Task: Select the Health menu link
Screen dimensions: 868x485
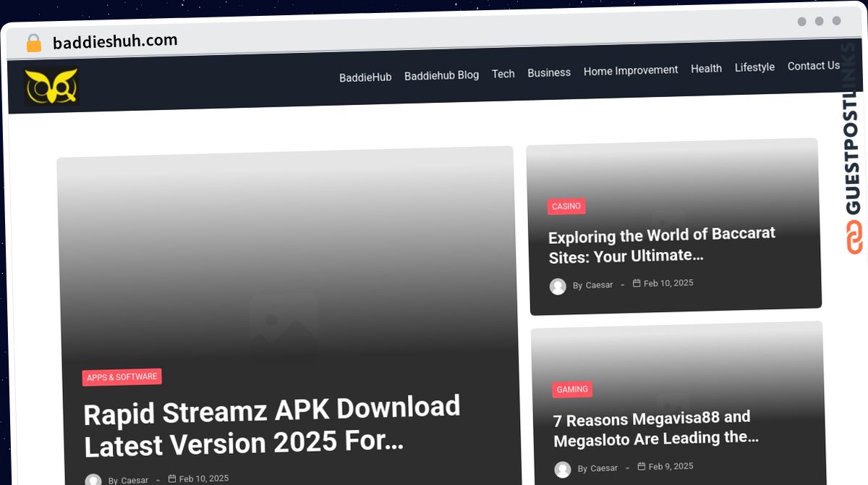Action: 706,68
